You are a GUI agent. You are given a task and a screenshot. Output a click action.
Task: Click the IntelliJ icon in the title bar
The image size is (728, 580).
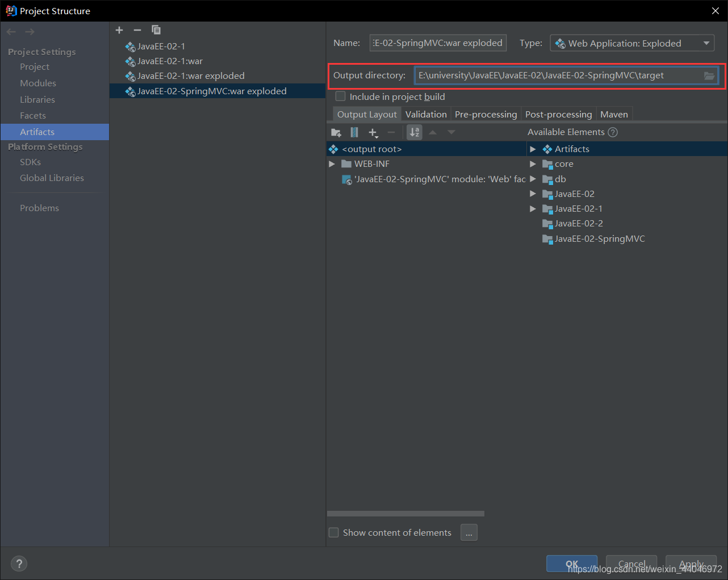[11, 11]
